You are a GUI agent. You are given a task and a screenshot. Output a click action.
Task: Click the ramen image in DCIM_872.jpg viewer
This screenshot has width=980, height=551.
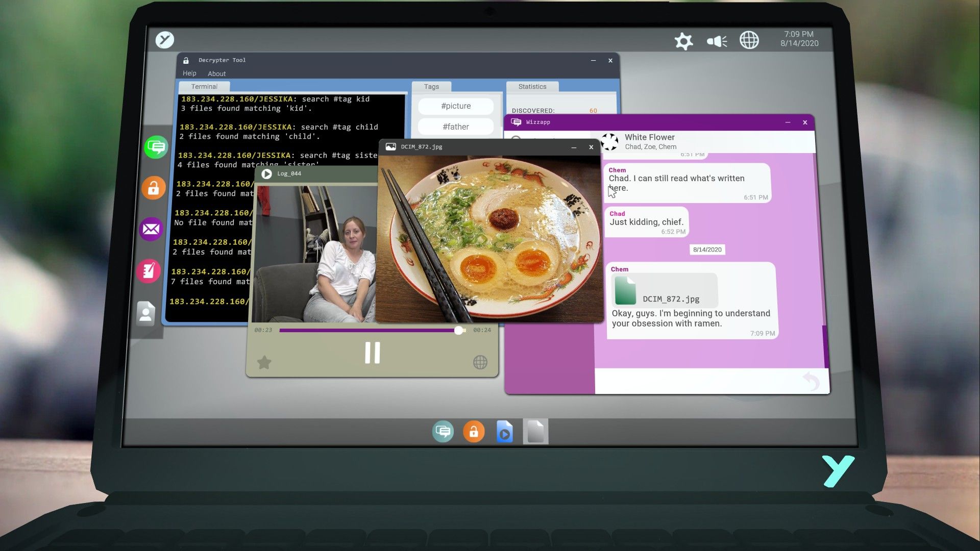[x=490, y=239]
